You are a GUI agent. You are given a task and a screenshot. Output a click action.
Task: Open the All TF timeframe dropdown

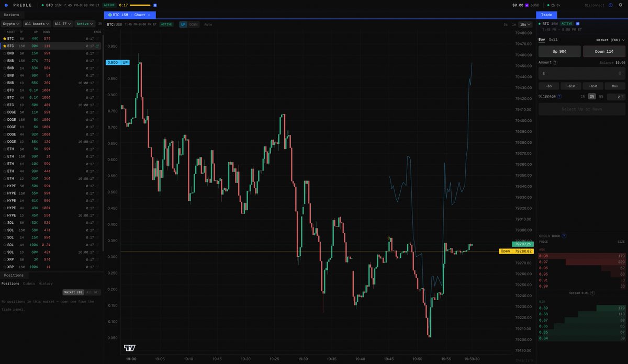[x=63, y=24]
